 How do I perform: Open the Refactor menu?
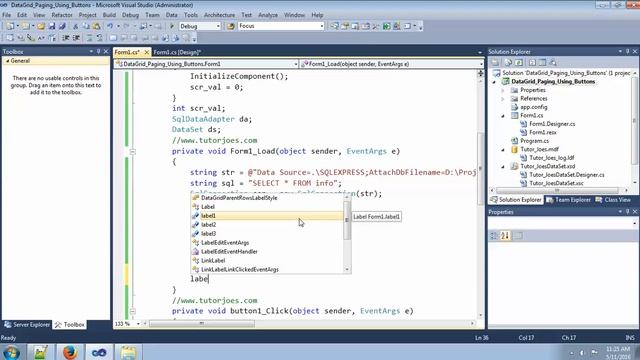click(62, 15)
